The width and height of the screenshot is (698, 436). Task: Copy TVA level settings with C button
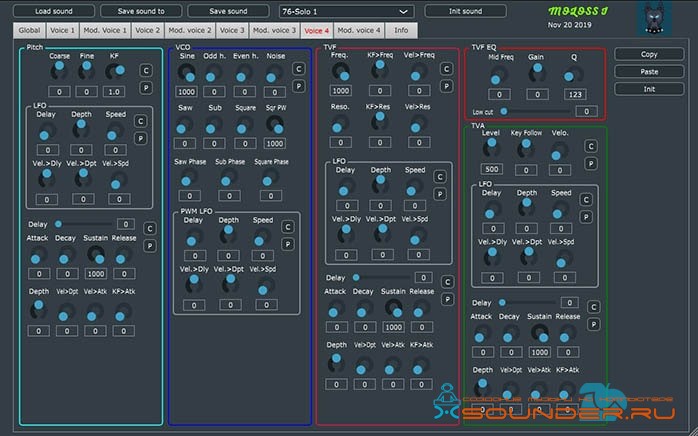coord(591,146)
